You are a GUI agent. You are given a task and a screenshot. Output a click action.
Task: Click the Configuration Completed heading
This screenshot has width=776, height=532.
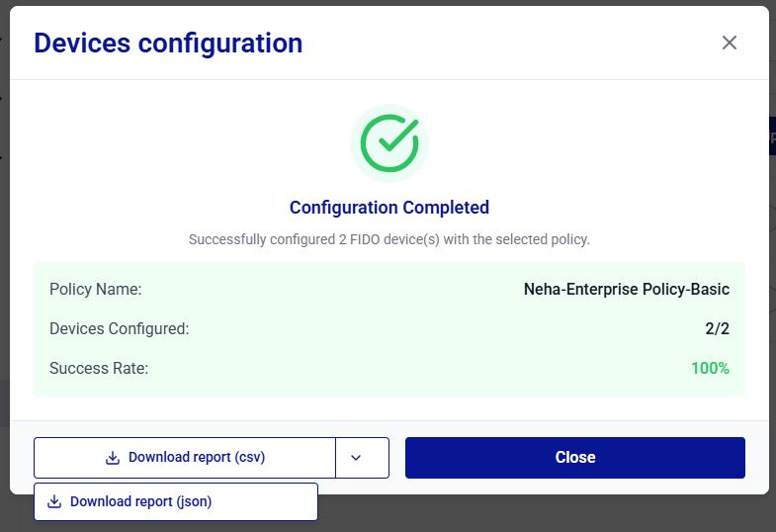click(389, 208)
